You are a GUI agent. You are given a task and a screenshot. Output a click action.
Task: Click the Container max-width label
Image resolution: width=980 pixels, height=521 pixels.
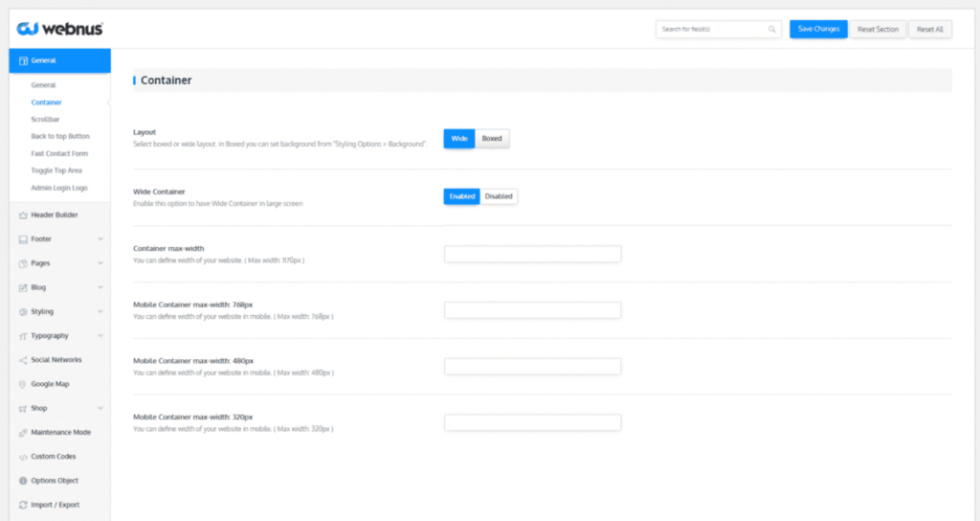168,249
